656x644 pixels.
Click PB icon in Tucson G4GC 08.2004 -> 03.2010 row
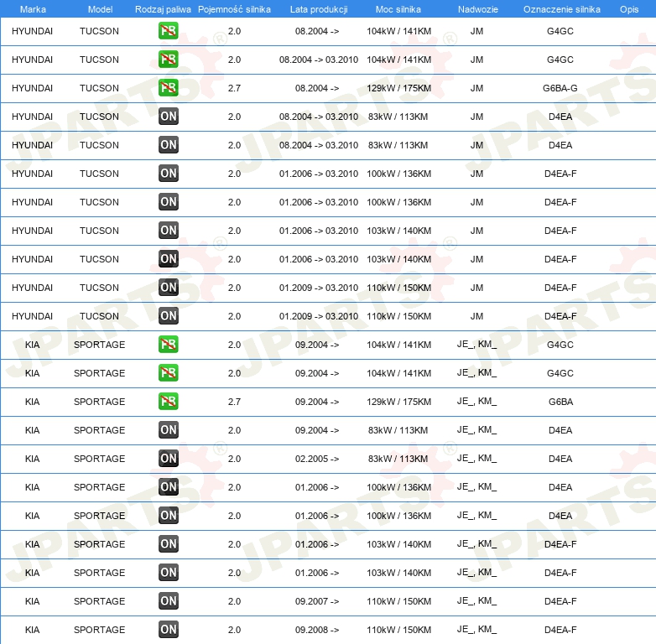click(x=168, y=60)
